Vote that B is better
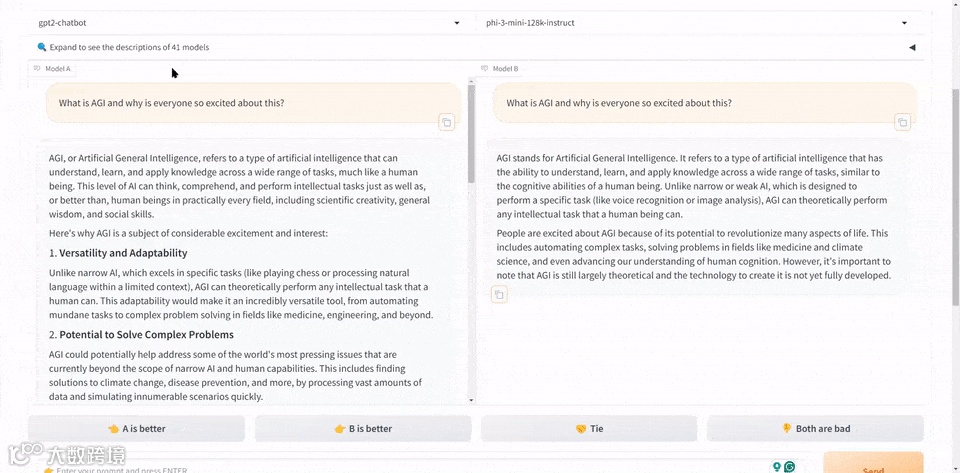960x473 pixels. coord(363,429)
